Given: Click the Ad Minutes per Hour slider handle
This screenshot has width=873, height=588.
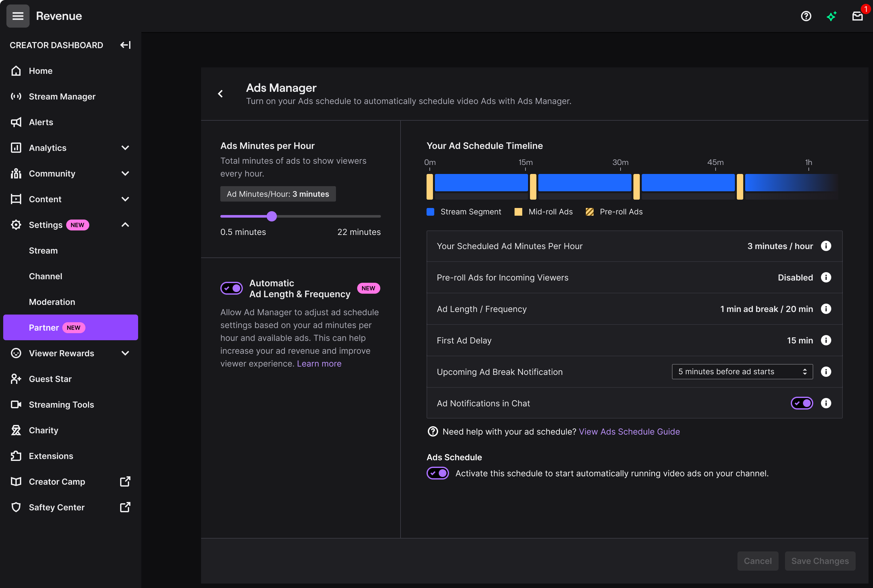Looking at the screenshot, I should pos(272,216).
